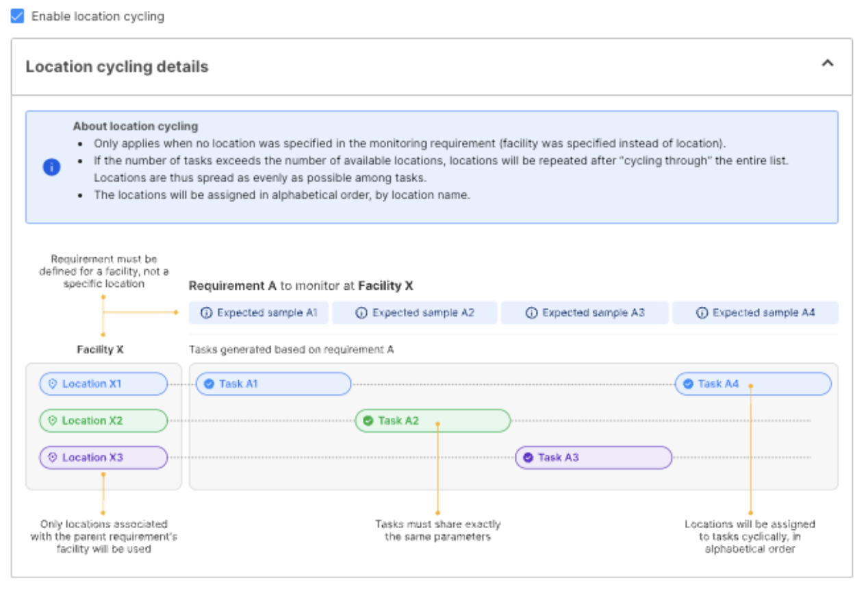
Task: Click info icon on Expected sample A2
Action: pyautogui.click(x=361, y=313)
